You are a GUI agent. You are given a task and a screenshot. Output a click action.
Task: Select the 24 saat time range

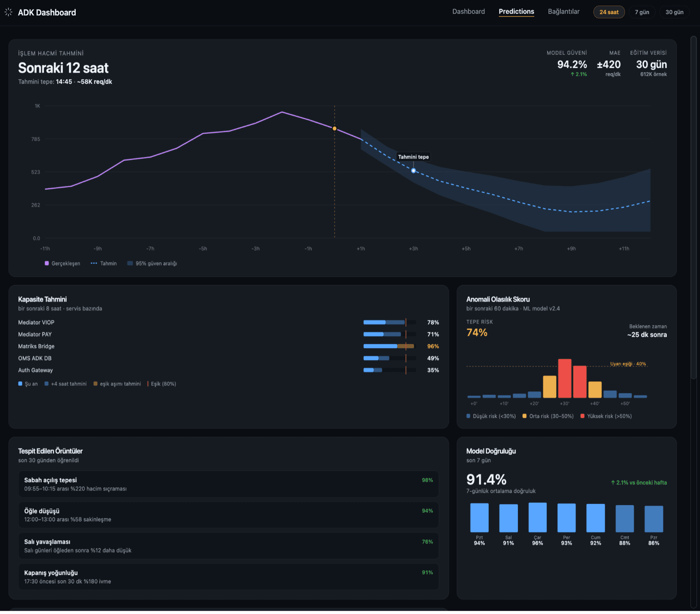click(608, 12)
